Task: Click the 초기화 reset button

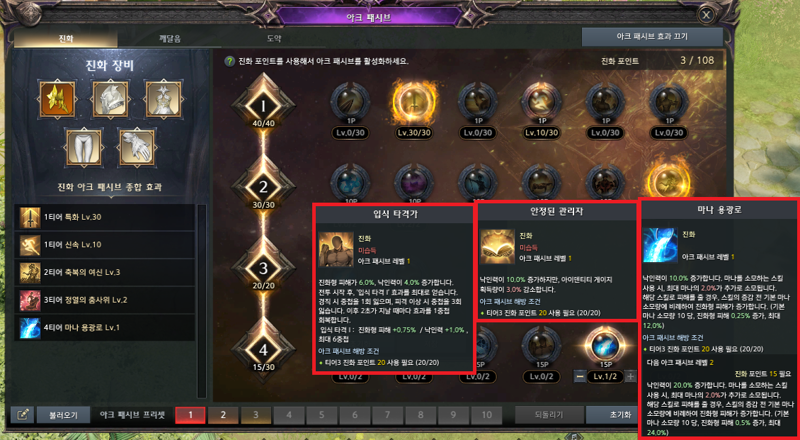Action: coord(612,415)
